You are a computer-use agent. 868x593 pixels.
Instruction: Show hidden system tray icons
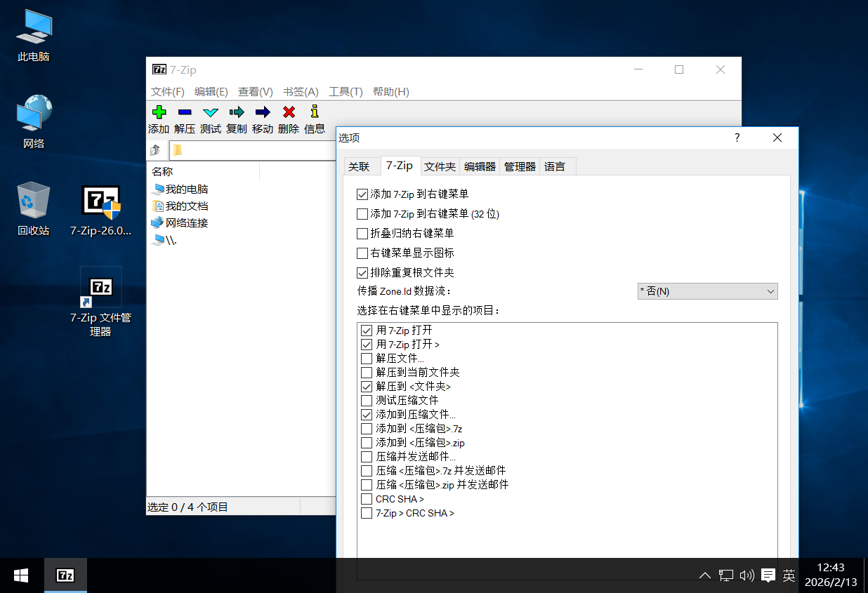click(x=705, y=575)
